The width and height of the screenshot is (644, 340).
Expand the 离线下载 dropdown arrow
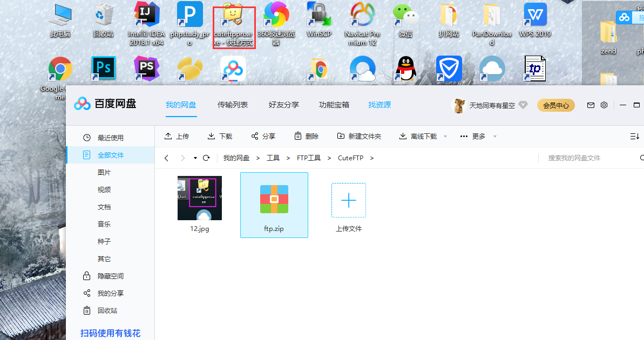pos(445,137)
